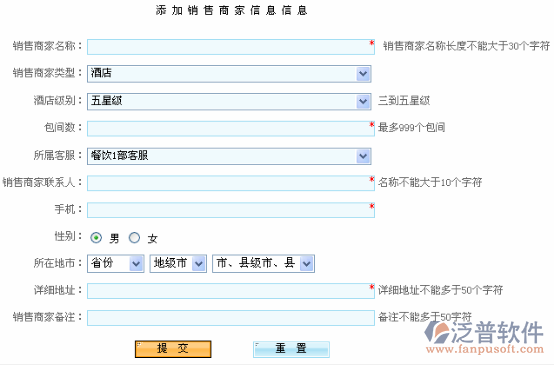The width and height of the screenshot is (554, 365).
Task: Click the arrow icon of 省份 combo box
Action: point(136,264)
